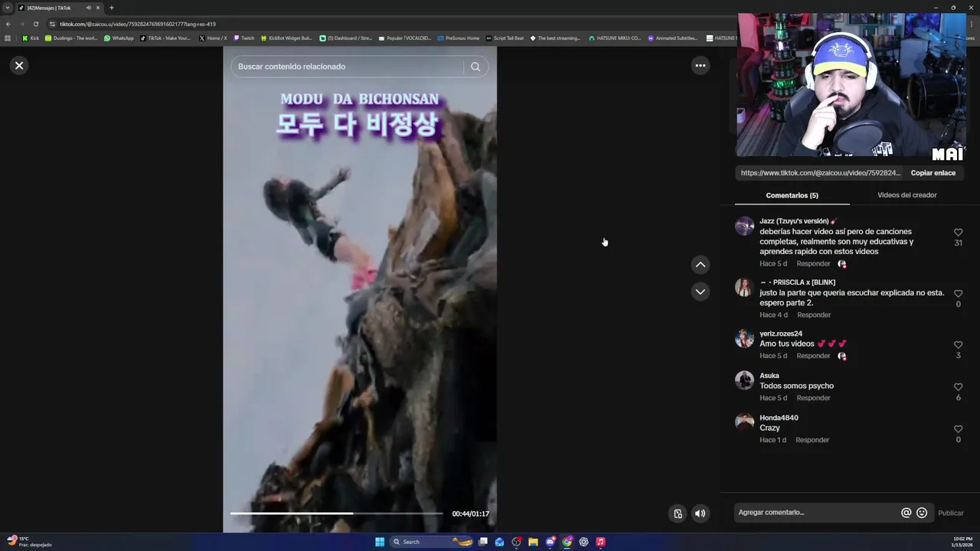Insert a mention with the @ icon
This screenshot has height=551, width=980.
[906, 513]
